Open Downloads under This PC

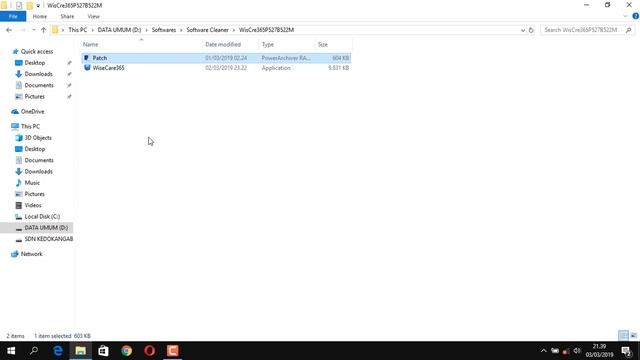38,171
